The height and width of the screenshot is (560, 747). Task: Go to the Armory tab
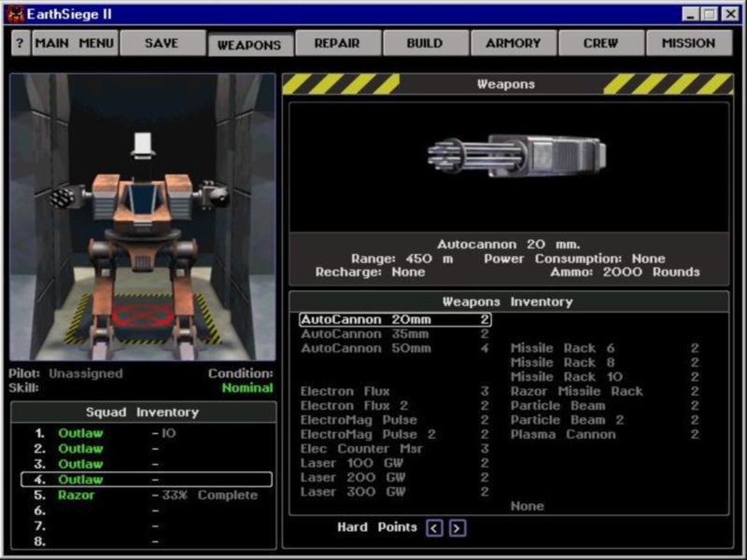tap(513, 43)
